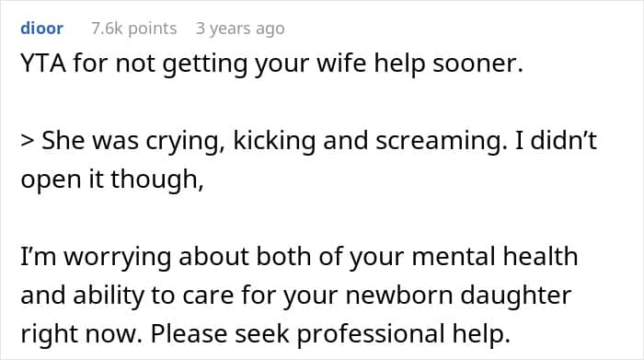Select the sentence about getting wife help sooner

pos(272,64)
